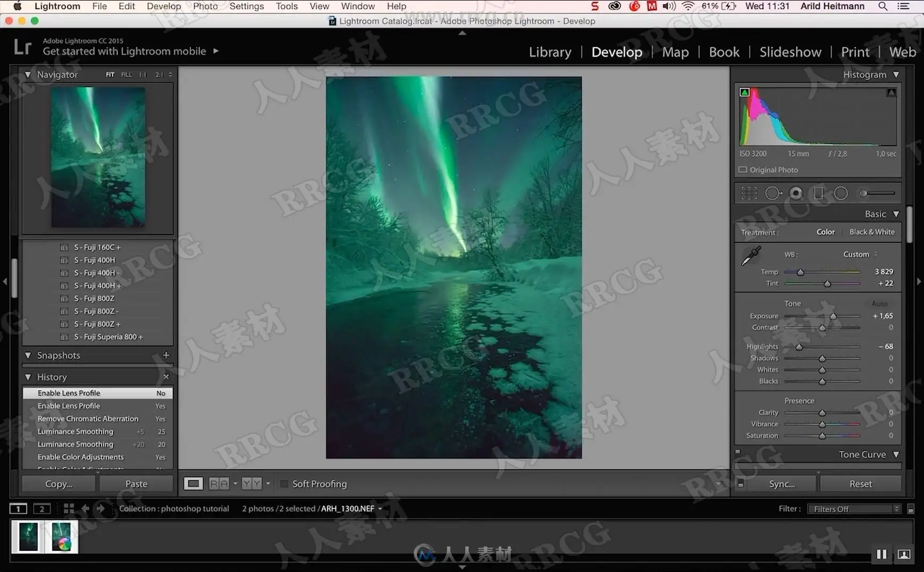Open macOS Spotlight search
This screenshot has width=924, height=572.
pyautogui.click(x=883, y=6)
